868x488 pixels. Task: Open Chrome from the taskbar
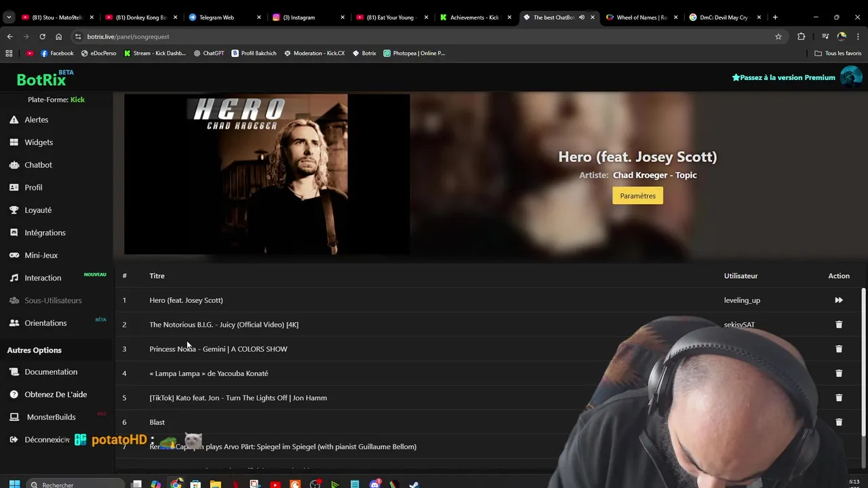pos(176,484)
